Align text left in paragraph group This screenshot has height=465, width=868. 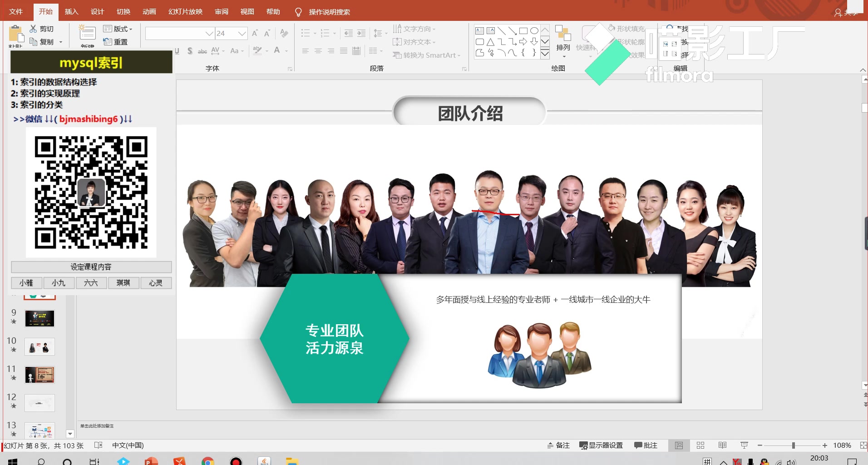tap(305, 51)
